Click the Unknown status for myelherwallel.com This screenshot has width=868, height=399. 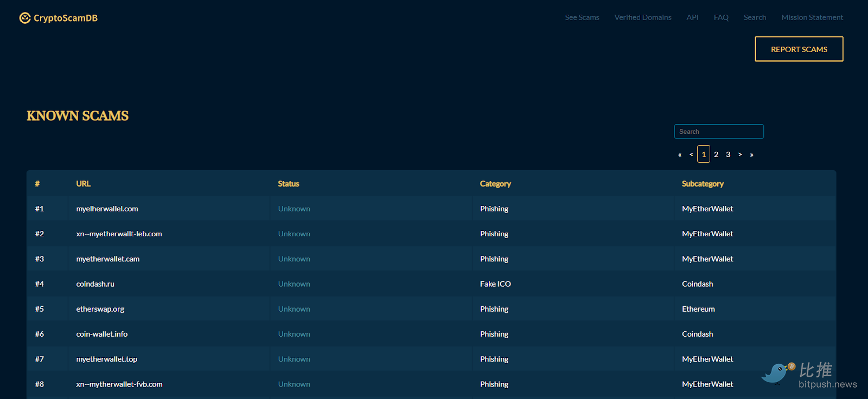[x=294, y=209]
